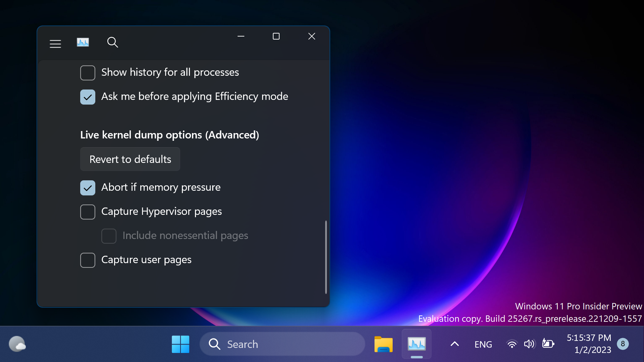Launch File Explorer from the taskbar
This screenshot has width=644, height=362.
(383, 344)
